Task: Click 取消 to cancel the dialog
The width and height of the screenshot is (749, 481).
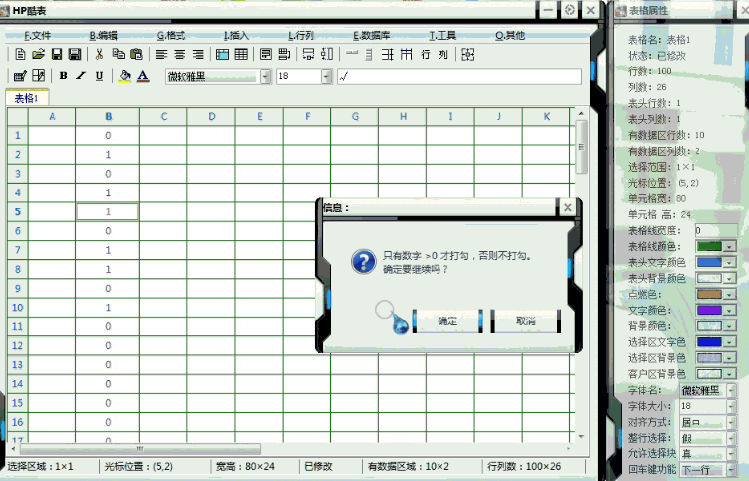Action: [525, 321]
